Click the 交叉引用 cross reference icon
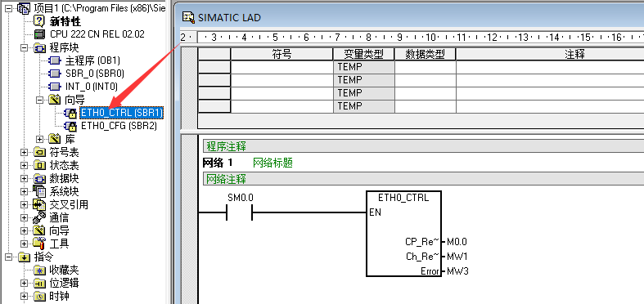 pos(40,204)
